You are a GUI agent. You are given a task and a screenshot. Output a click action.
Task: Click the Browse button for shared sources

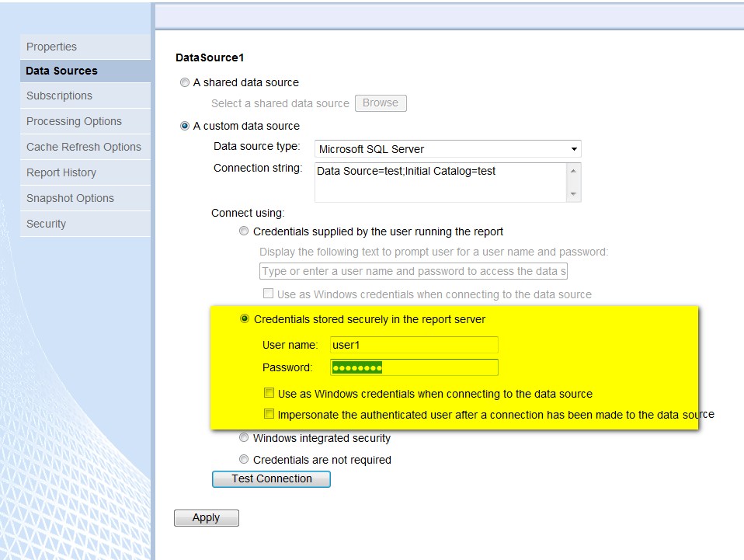click(x=381, y=103)
